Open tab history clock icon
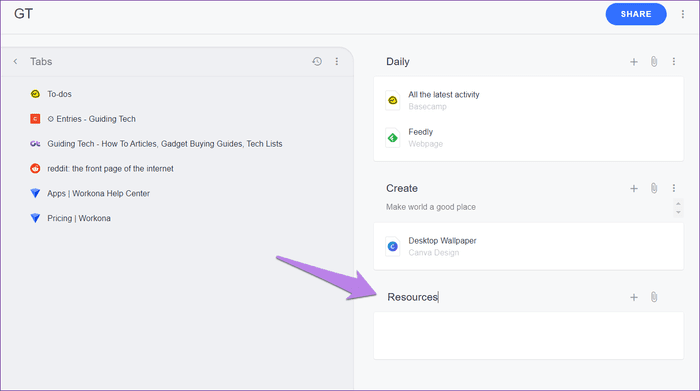Viewport: 700px width, 391px height. click(317, 62)
